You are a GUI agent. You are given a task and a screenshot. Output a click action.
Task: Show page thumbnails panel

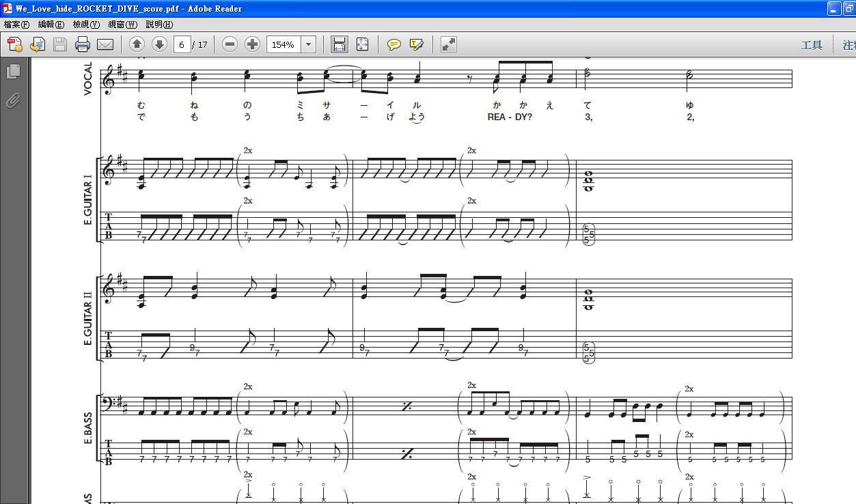(x=13, y=71)
